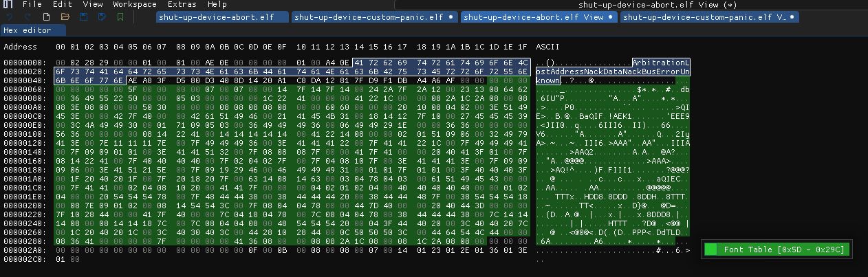Viewport: 868px width, 277px height.
Task: Select address row 000000C0:
Action: (x=26, y=116)
